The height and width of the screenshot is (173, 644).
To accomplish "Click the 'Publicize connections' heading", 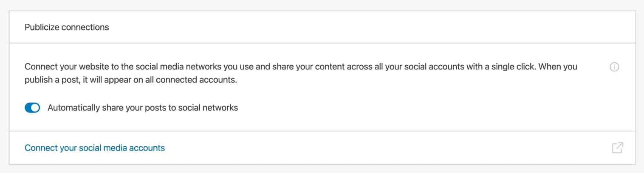I will point(67,27).
